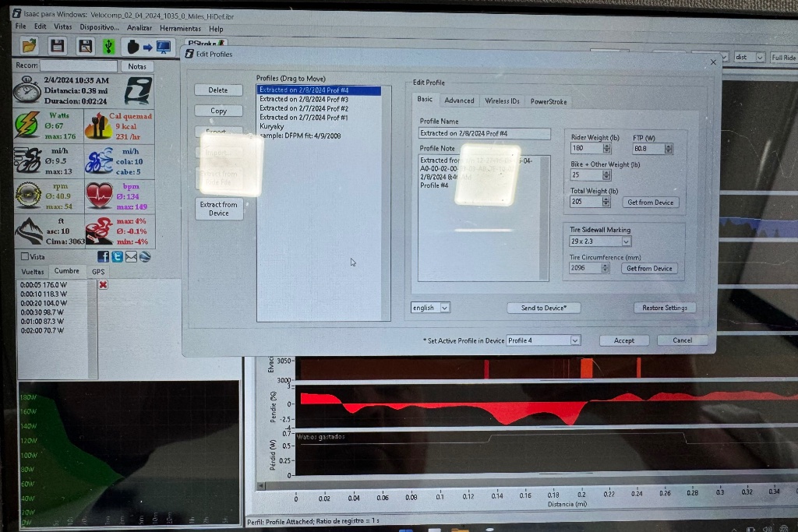Open the dist dropdown in main window
Image resolution: width=798 pixels, height=532 pixels.
(749, 58)
